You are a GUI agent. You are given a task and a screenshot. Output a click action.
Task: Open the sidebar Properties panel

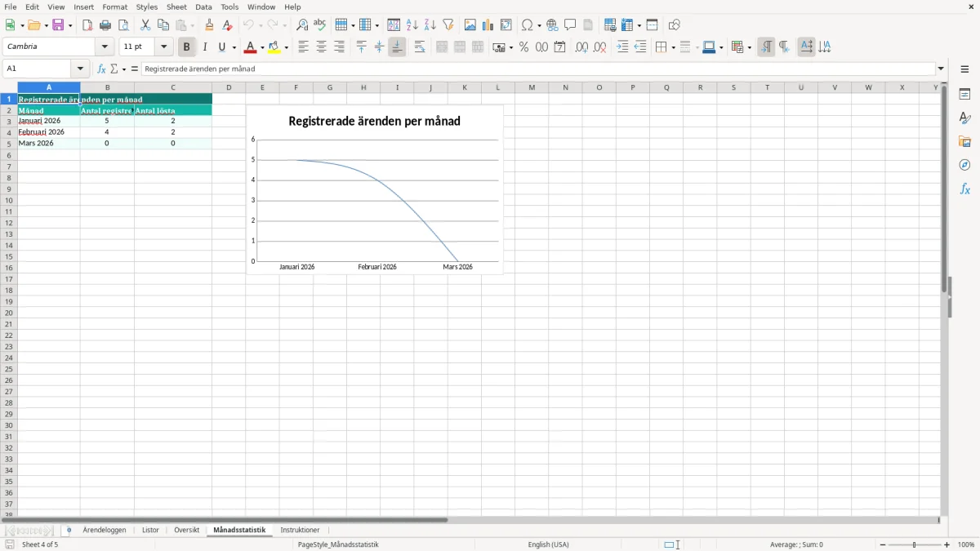click(964, 95)
